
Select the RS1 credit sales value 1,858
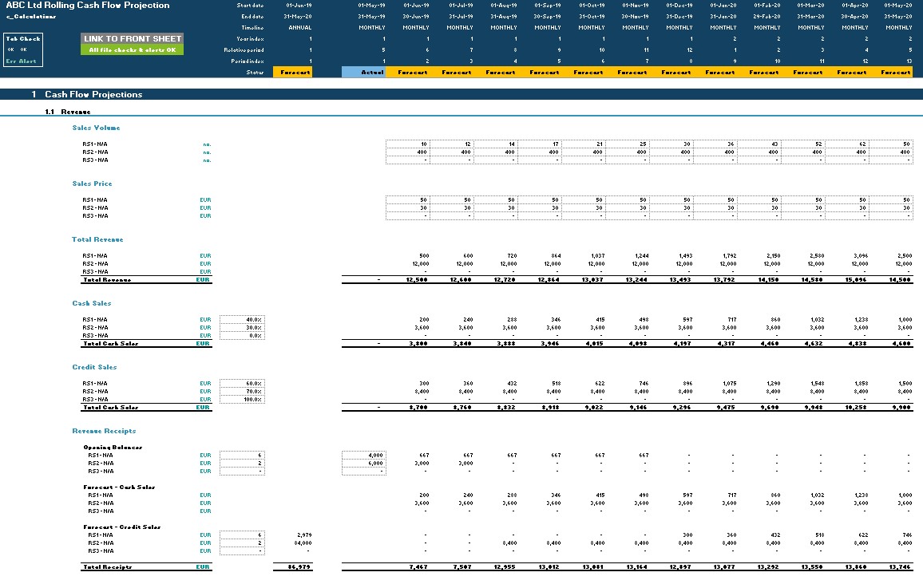[861, 384]
